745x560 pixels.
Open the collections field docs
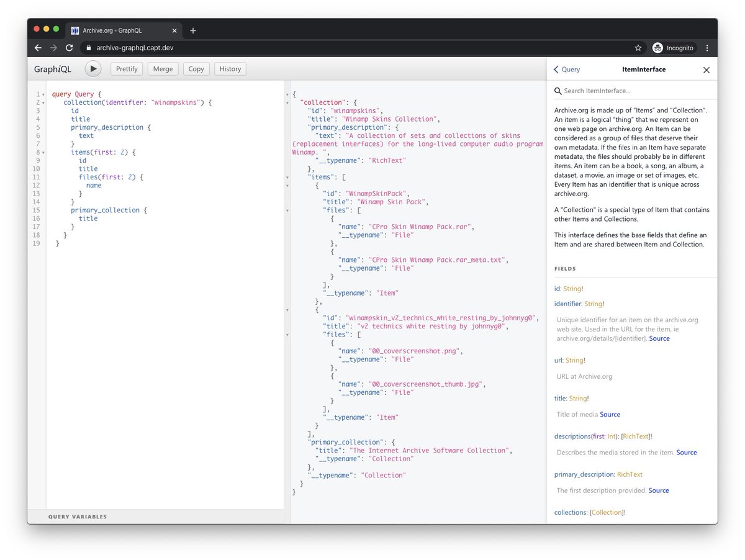click(570, 512)
